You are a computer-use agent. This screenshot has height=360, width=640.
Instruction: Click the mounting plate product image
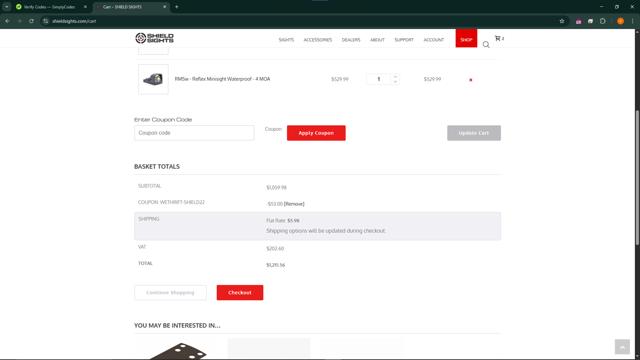point(178,351)
